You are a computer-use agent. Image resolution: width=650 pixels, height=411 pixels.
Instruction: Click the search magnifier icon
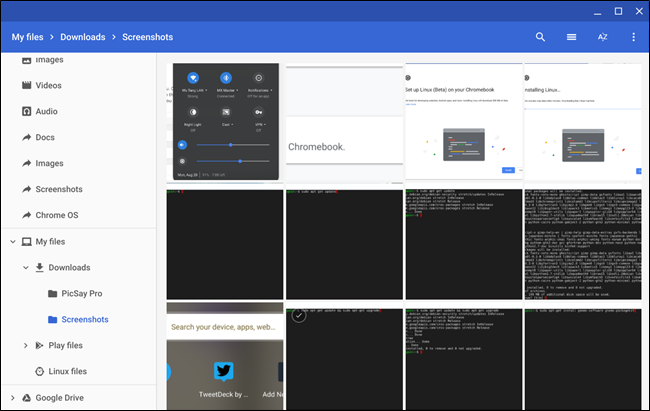(x=541, y=37)
